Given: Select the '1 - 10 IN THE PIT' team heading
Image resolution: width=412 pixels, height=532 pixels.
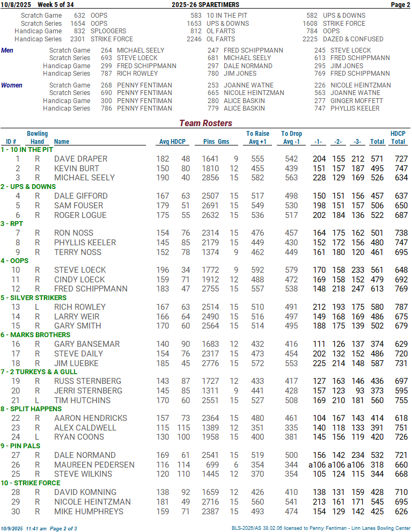Looking at the screenshot, I should 27,150.
